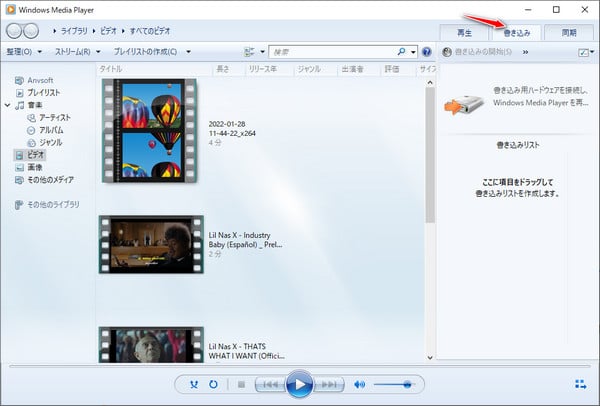Toggle shuffle playback
The height and width of the screenshot is (406, 600).
194,384
